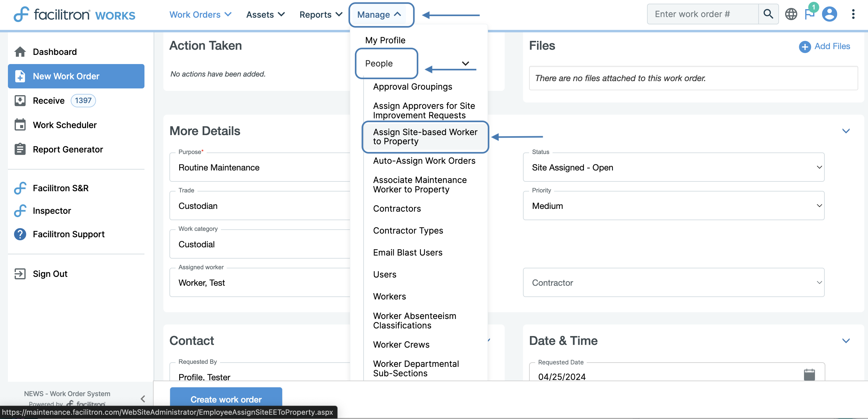Open the Contractor dropdown
The height and width of the screenshot is (419, 868).
coord(673,282)
